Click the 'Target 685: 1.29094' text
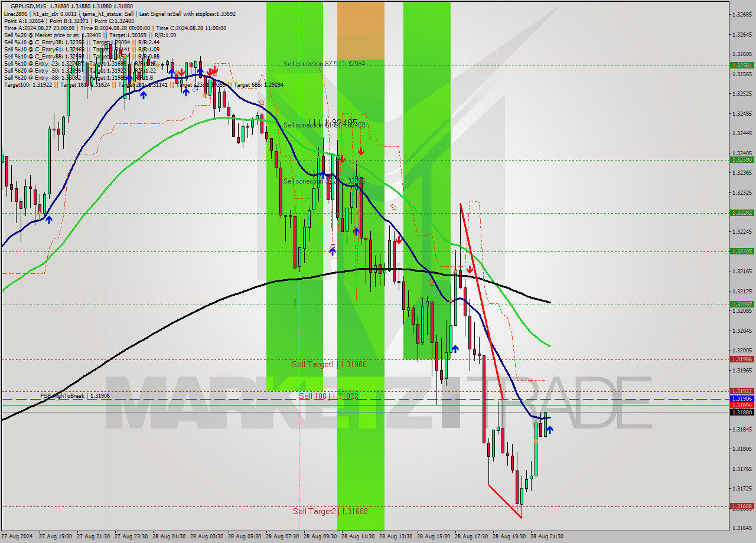 (259, 84)
